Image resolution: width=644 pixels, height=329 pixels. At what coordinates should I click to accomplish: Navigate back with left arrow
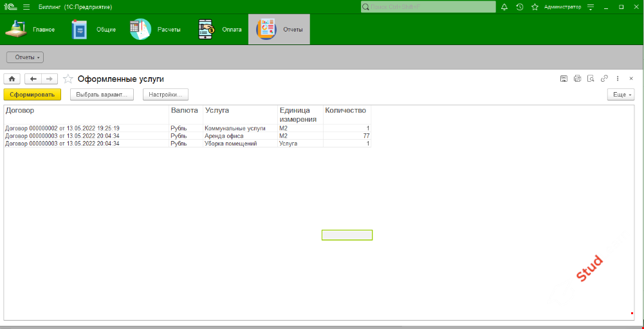(x=33, y=79)
